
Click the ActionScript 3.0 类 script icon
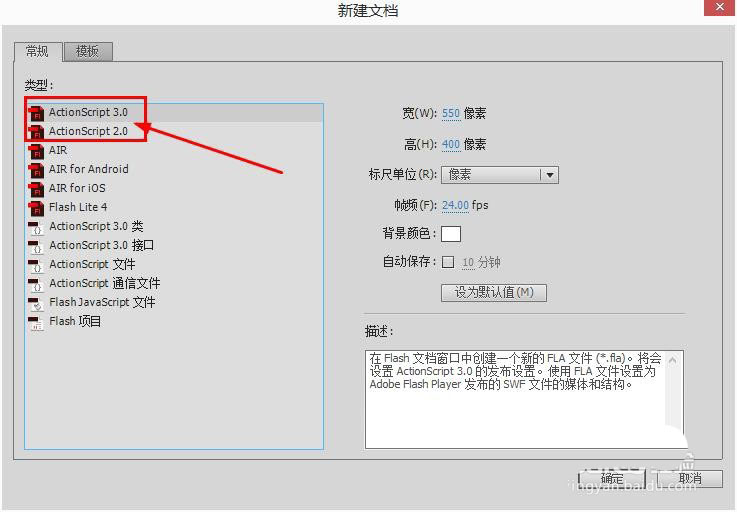[36, 227]
